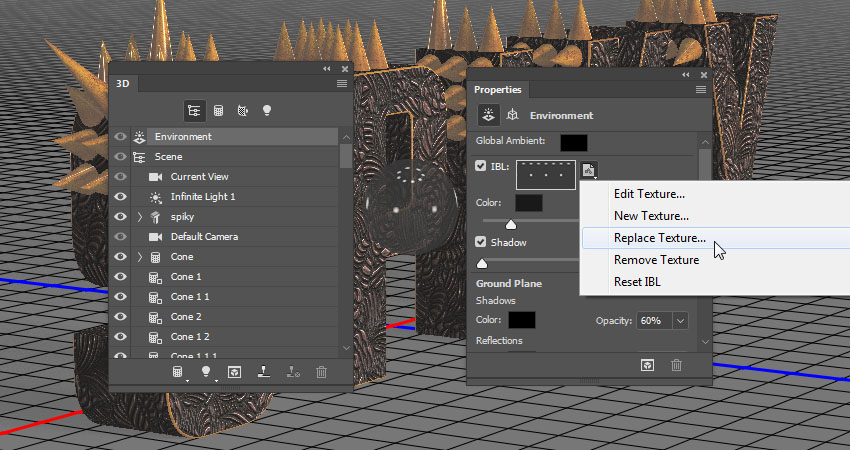Select the Lights filter bulb icon

tap(266, 111)
